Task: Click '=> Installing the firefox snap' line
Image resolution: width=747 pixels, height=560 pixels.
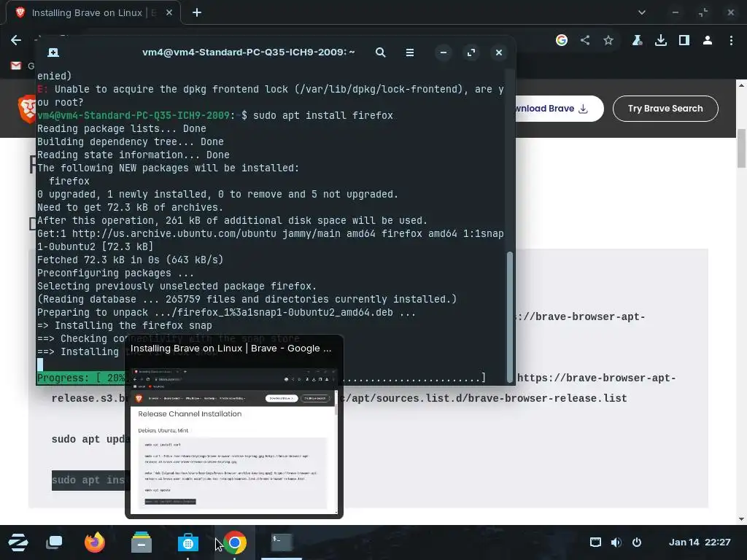Action: (124, 326)
